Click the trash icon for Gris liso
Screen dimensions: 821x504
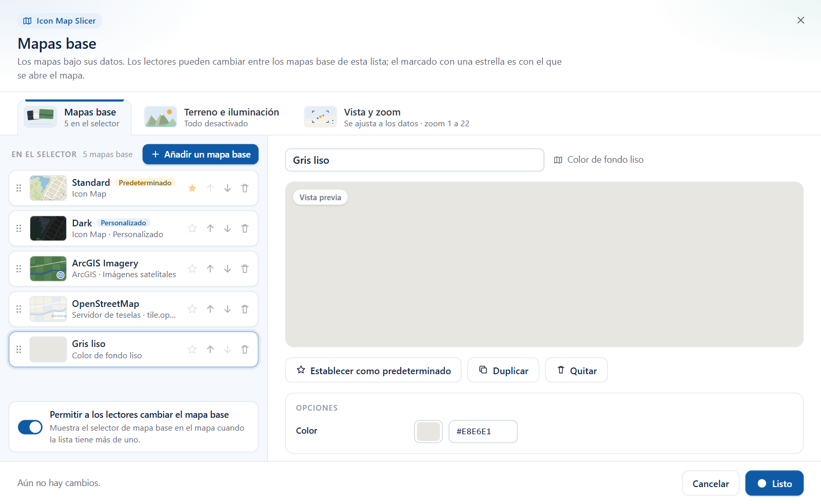[245, 350]
